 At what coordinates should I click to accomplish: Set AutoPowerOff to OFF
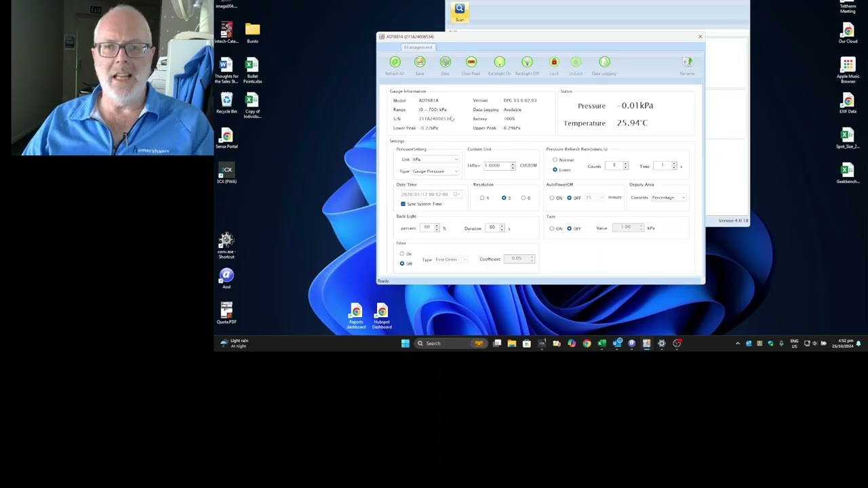tap(570, 198)
